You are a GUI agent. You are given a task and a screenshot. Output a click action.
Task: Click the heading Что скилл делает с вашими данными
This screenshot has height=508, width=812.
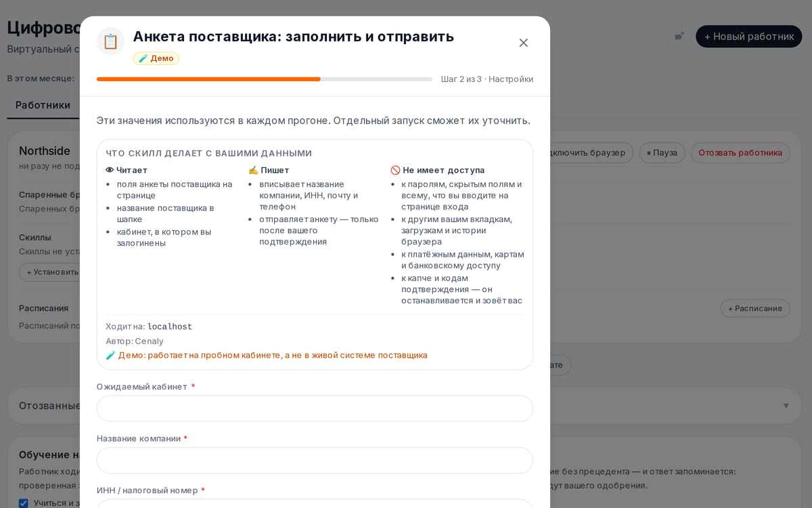(209, 153)
